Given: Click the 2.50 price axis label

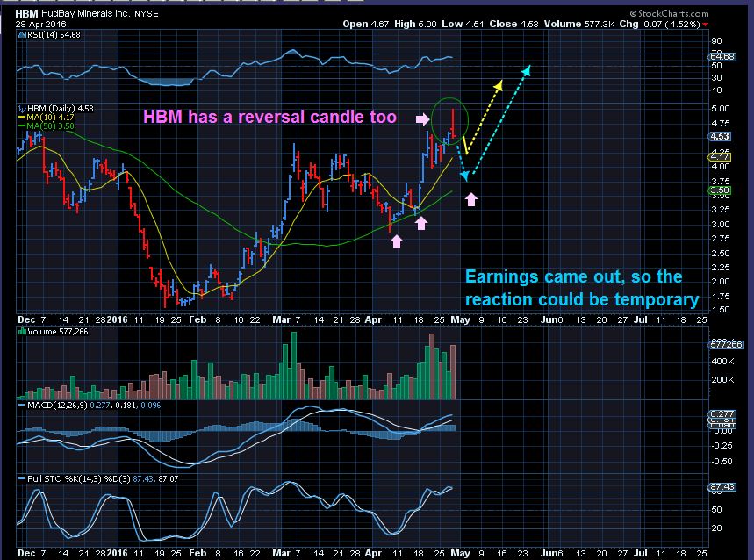Looking at the screenshot, I should click(721, 254).
